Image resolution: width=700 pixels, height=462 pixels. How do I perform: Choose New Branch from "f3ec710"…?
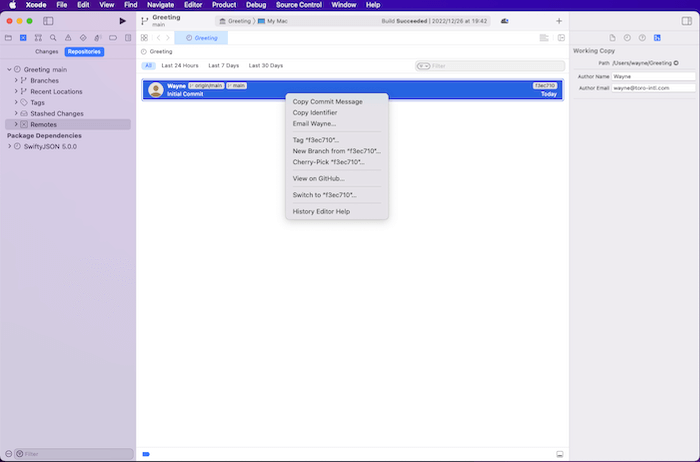(x=337, y=151)
